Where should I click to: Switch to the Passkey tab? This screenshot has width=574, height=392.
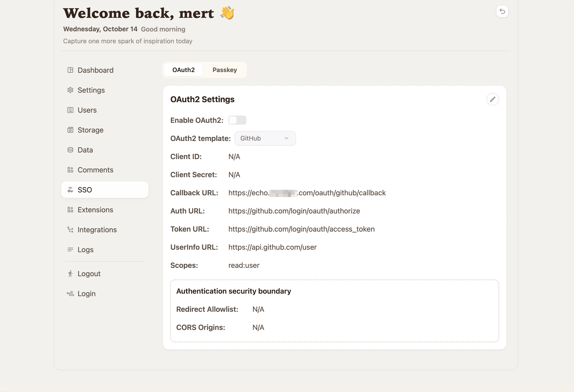pos(225,70)
